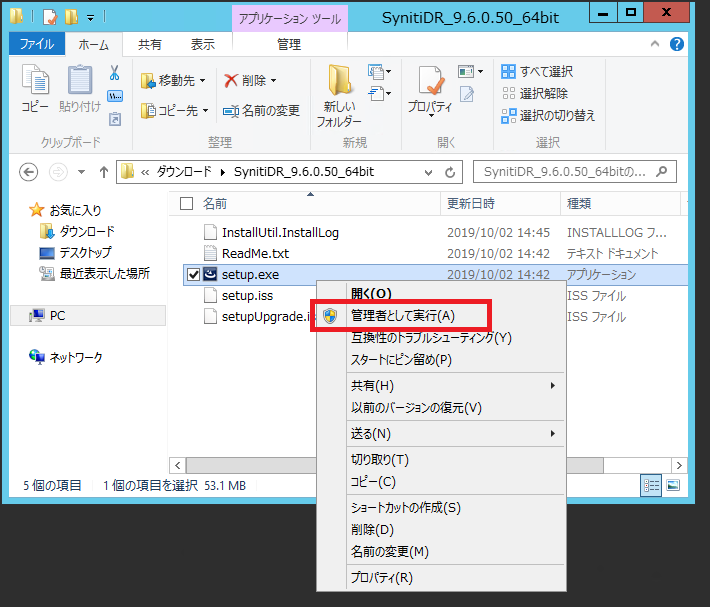Screen dimensions: 710x607
Task: Switch to the 管理 tab
Action: (x=289, y=44)
